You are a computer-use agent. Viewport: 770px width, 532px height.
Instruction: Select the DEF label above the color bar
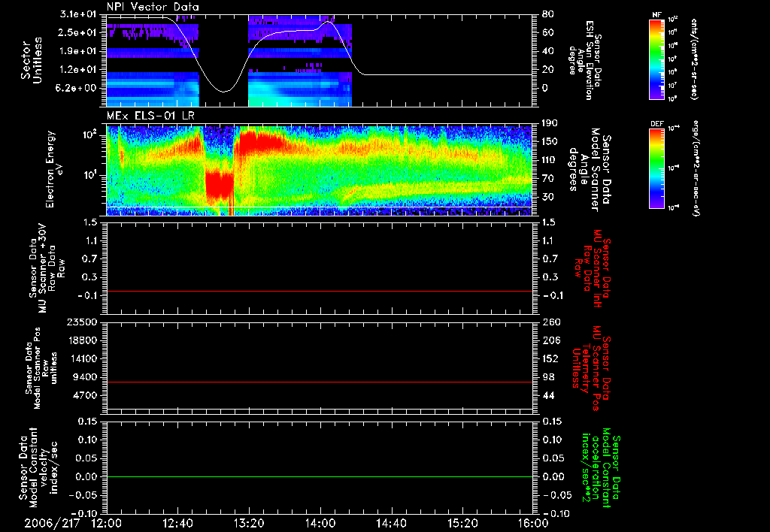coord(657,124)
